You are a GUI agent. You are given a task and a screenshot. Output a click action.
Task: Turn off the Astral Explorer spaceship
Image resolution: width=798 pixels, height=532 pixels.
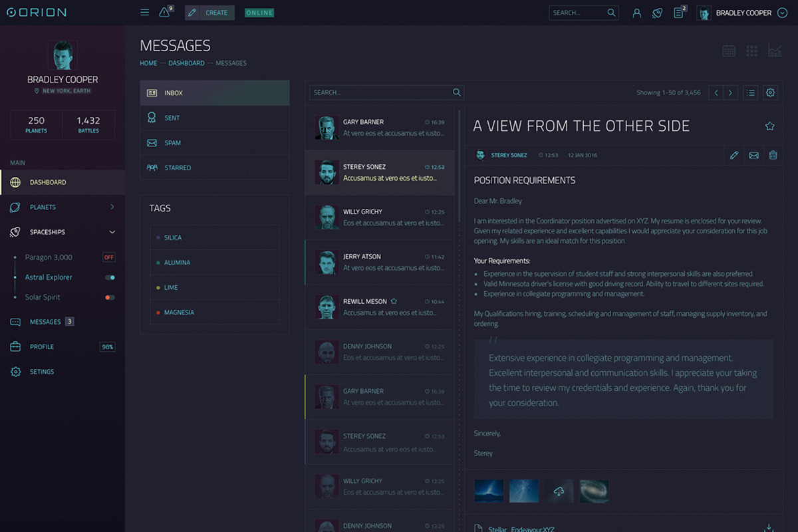(x=109, y=277)
